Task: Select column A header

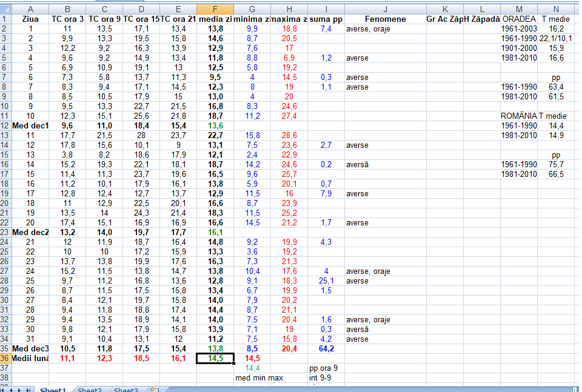Action: [30, 9]
